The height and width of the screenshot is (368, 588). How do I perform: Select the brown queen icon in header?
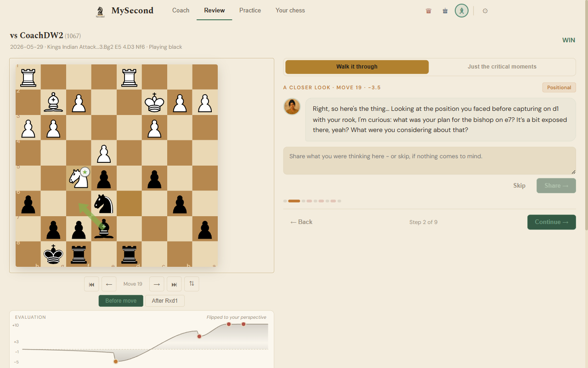(429, 11)
